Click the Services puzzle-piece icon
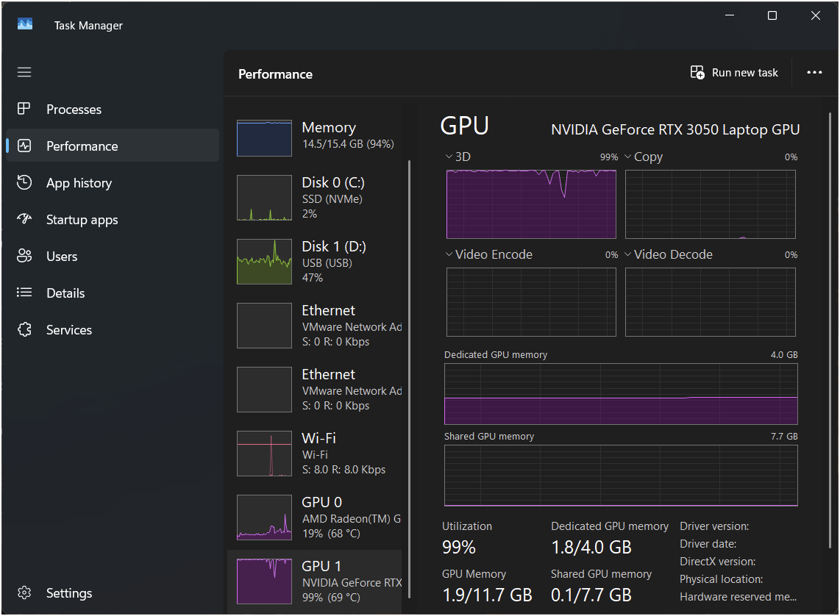840x616 pixels. [24, 329]
